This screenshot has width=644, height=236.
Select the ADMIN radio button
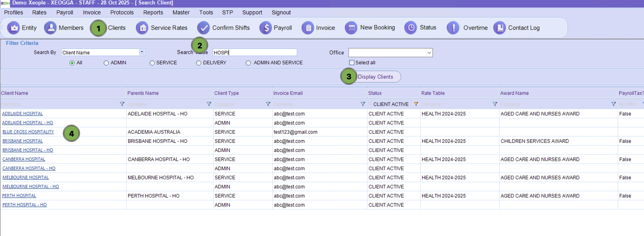[x=106, y=63]
